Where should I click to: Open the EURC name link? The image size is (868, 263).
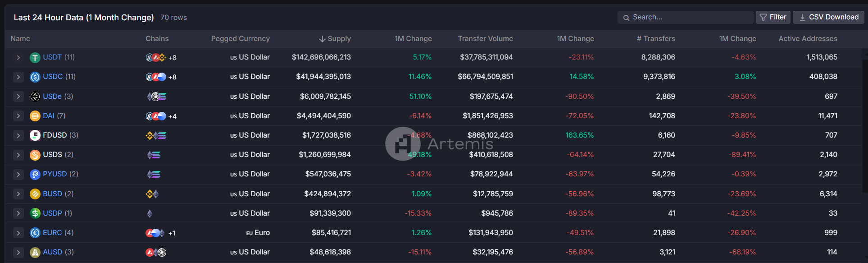[52, 233]
